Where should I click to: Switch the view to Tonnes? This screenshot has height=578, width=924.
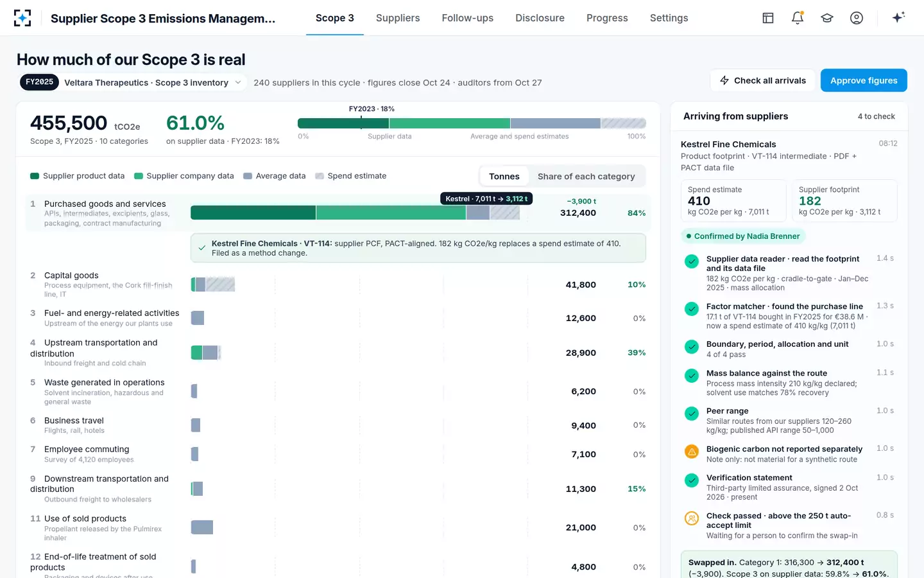coord(504,176)
